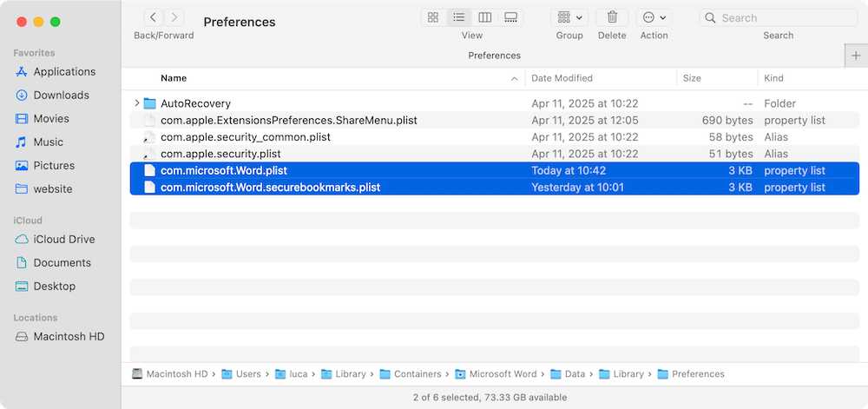
Task: Click the green zoom window button
Action: (56, 22)
